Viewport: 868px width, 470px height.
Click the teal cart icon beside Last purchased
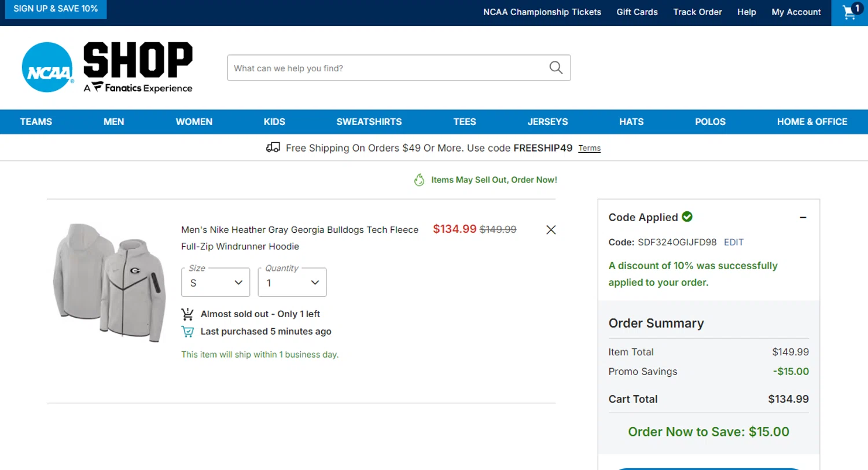click(187, 332)
